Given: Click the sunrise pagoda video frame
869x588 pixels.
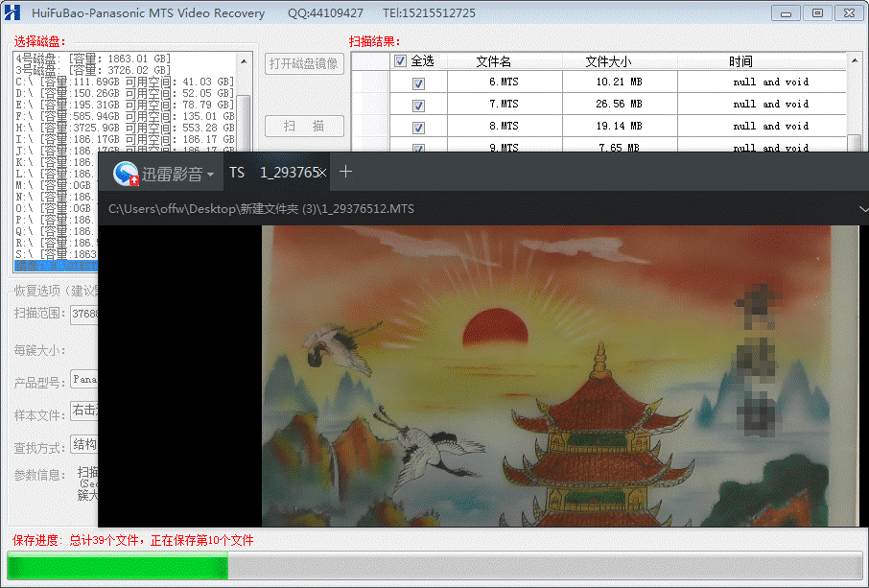Looking at the screenshot, I should [x=560, y=376].
